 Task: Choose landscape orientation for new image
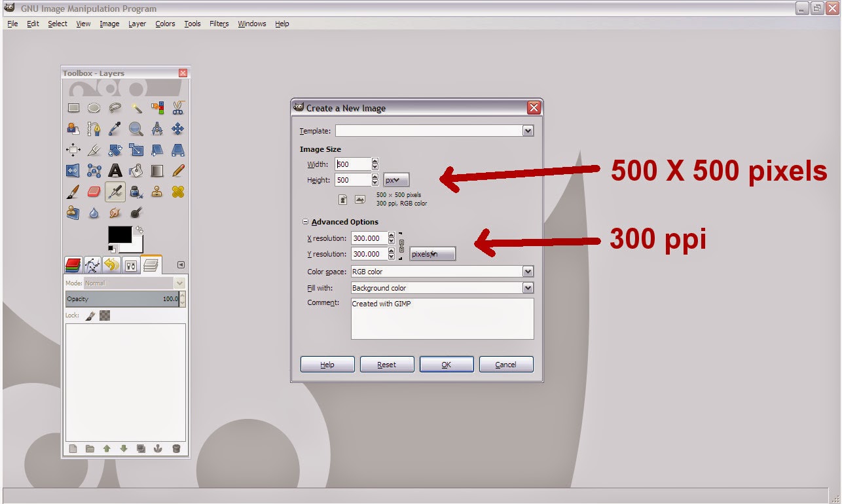point(359,200)
